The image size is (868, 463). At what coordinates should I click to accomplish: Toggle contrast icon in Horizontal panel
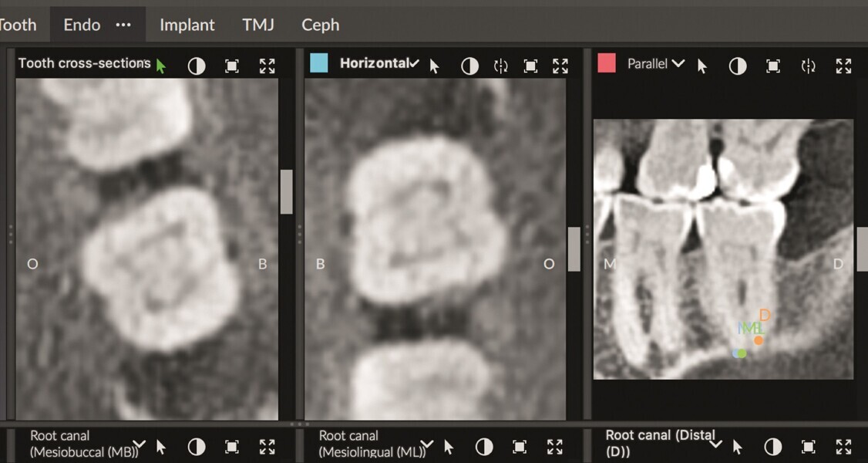point(469,66)
